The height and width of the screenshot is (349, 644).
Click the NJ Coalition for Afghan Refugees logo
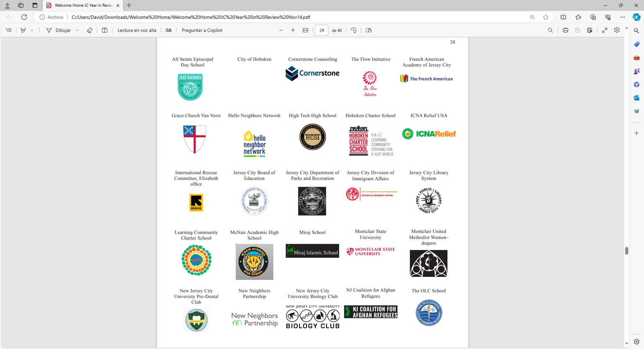click(371, 312)
